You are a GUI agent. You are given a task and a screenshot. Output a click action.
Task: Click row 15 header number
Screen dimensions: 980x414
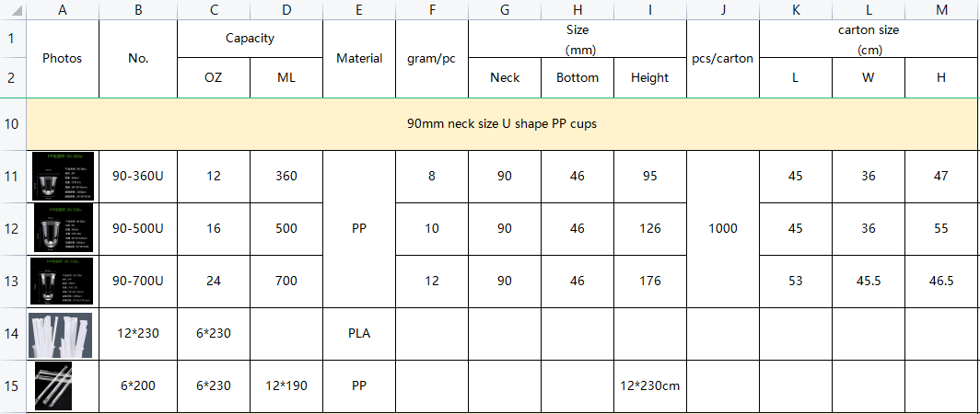(x=13, y=385)
